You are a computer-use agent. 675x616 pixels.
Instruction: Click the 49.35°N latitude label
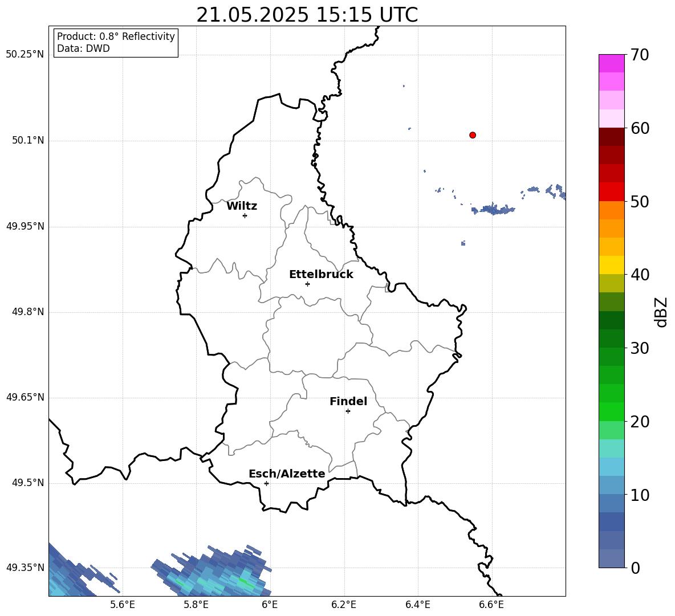pos(25,568)
